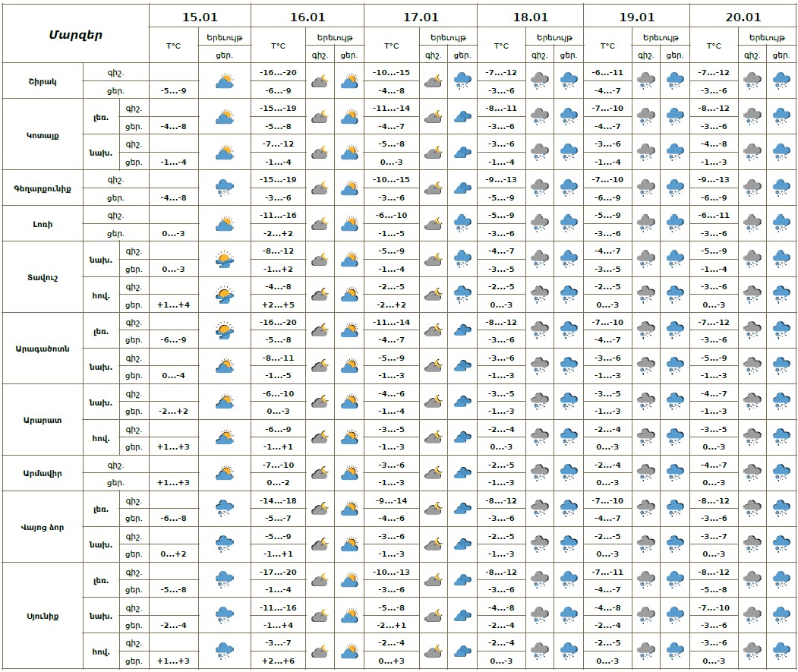Click Շիրակ's 15.01 daytime partly sunny icon
The height and width of the screenshot is (672, 798).
[x=224, y=81]
